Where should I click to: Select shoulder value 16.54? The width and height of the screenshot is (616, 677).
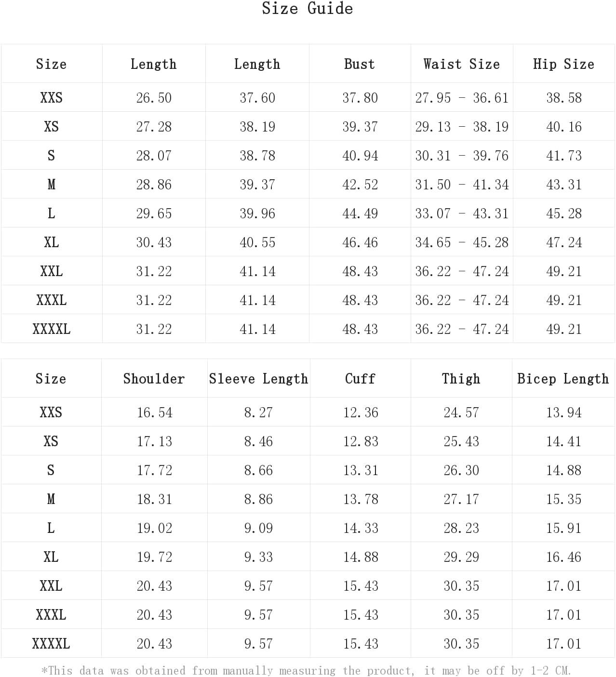[154, 412]
